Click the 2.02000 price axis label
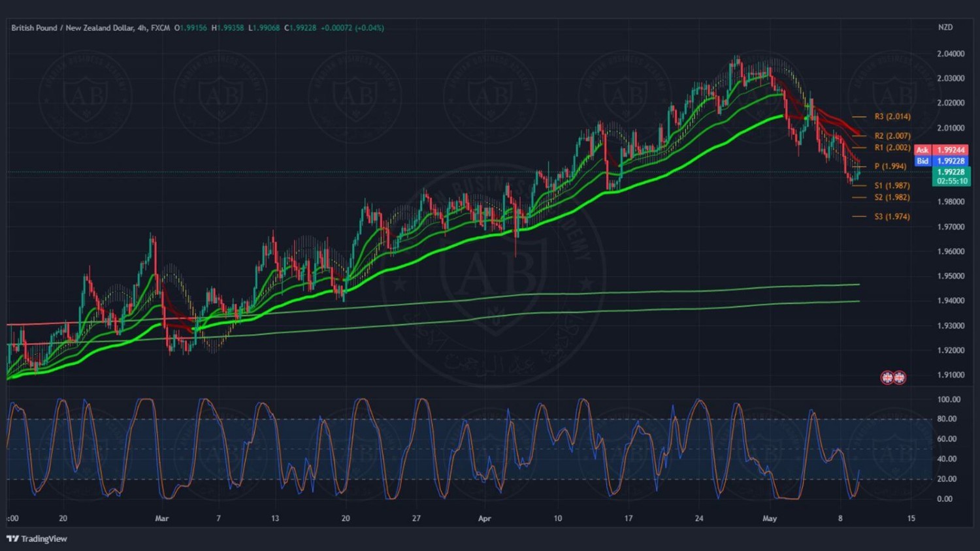 tap(951, 103)
